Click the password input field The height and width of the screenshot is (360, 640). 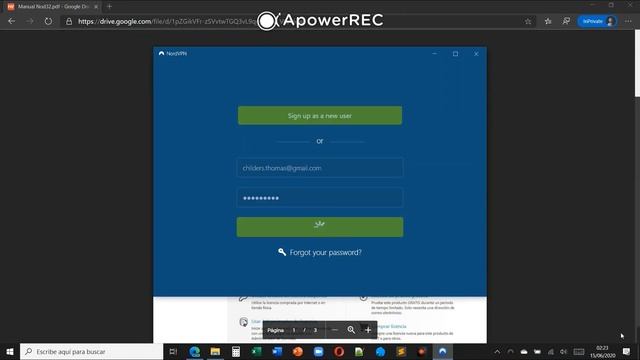coord(320,198)
